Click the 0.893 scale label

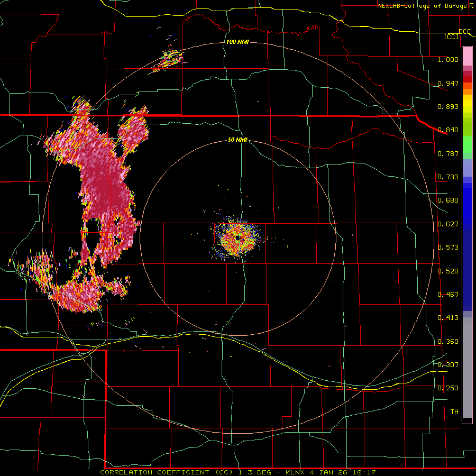point(448,106)
